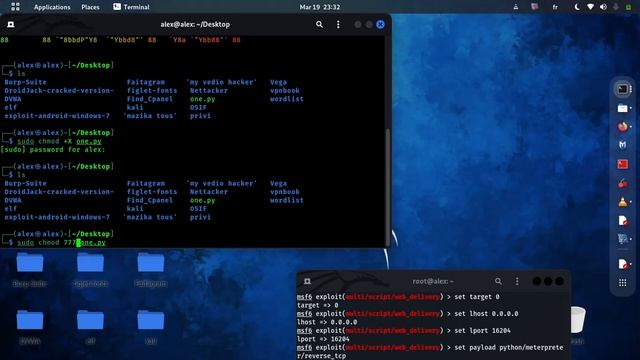This screenshot has height=360, width=640.
Task: Click one.py in the chmod 777 command
Action: (93, 242)
